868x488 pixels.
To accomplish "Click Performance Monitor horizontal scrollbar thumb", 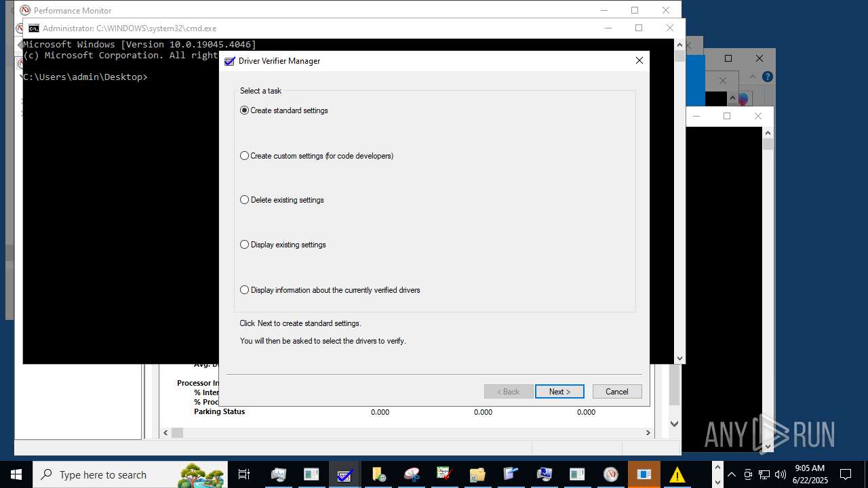I will (x=177, y=432).
